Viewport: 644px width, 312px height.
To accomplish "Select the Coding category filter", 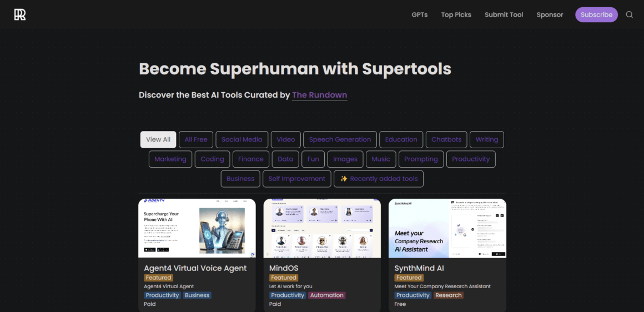I will 212,159.
